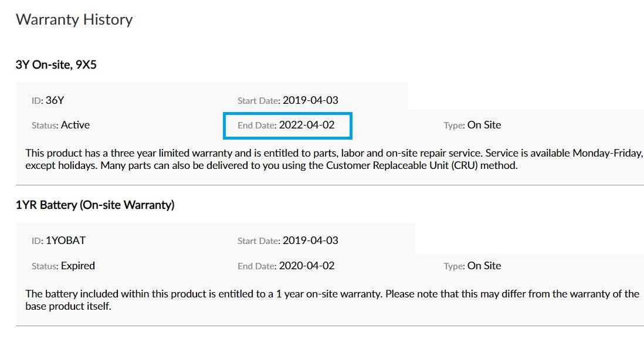
Task: Click the ID label in the 3Y section
Action: coord(38,100)
